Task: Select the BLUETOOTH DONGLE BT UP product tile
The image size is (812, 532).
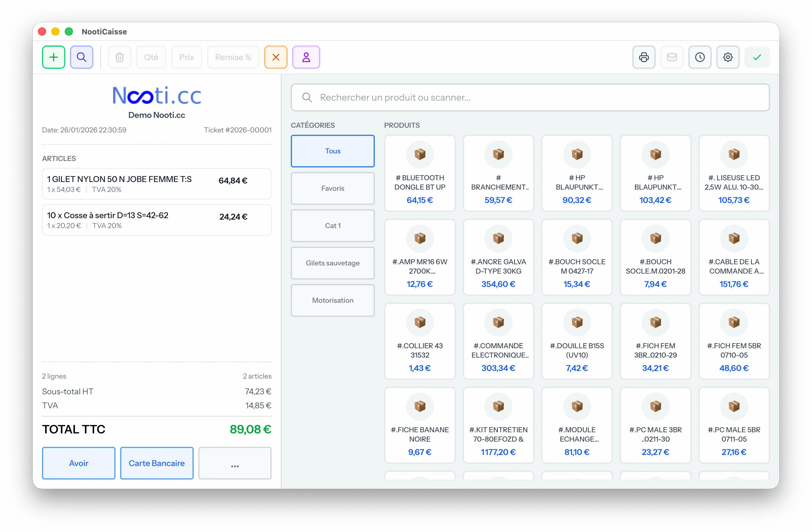Action: [420, 173]
